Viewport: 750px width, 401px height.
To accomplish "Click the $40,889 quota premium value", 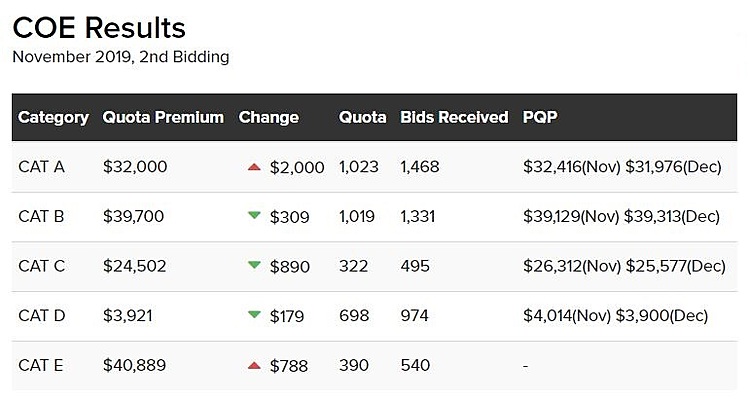I will tap(134, 366).
